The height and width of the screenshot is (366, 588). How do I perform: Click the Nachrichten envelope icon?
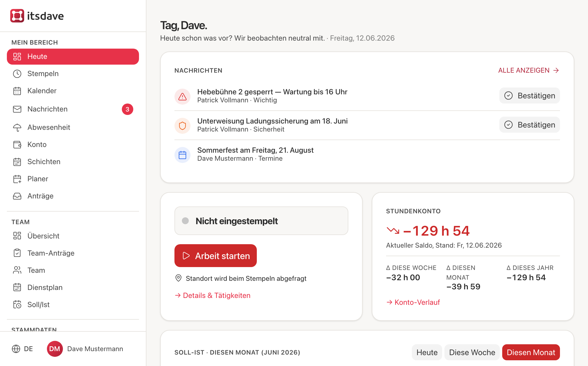17,109
